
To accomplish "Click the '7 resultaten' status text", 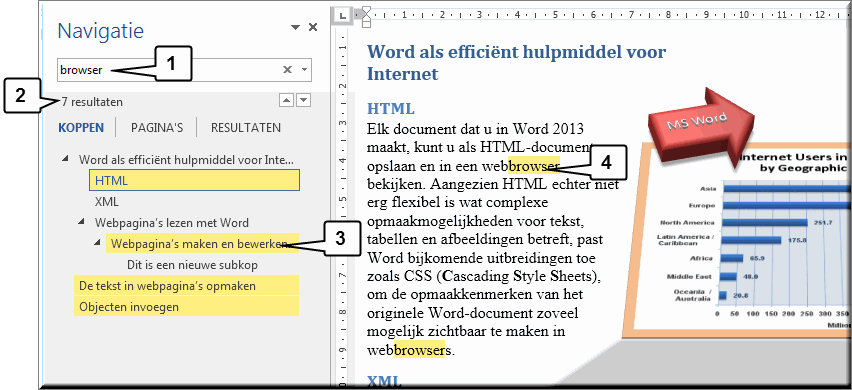I will (91, 102).
